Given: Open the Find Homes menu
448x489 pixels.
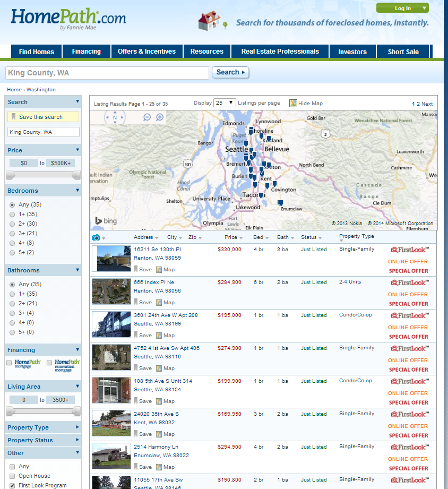Looking at the screenshot, I should tap(37, 52).
